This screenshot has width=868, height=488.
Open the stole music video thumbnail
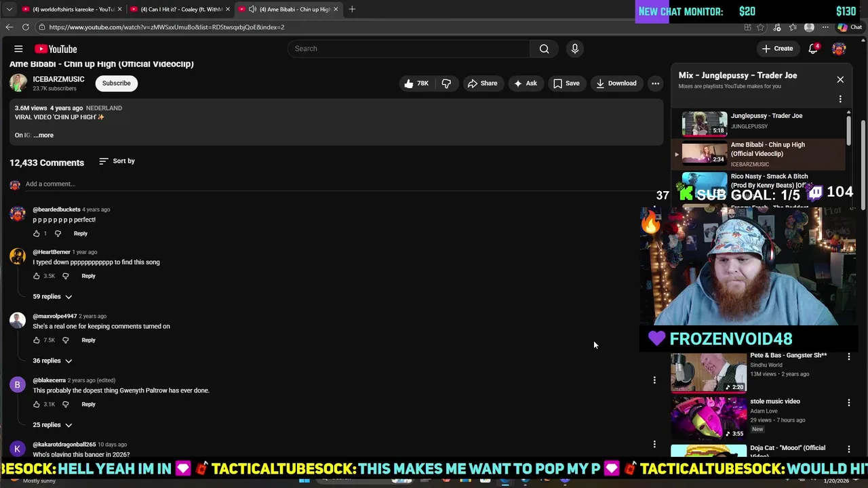pos(709,418)
